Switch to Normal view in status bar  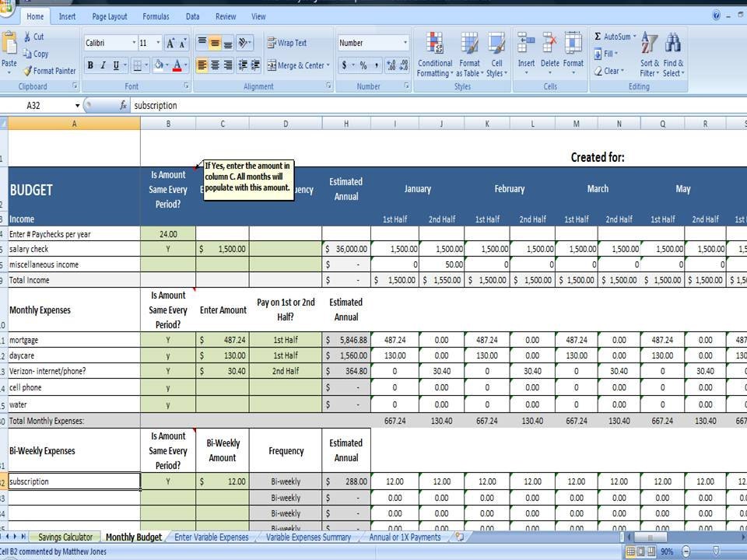click(630, 551)
